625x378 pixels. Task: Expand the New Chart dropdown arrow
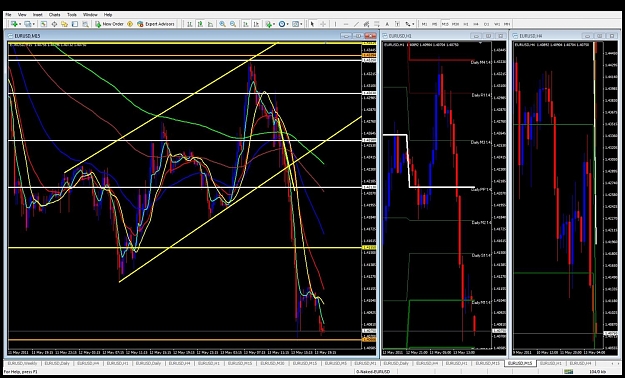pyautogui.click(x=20, y=24)
